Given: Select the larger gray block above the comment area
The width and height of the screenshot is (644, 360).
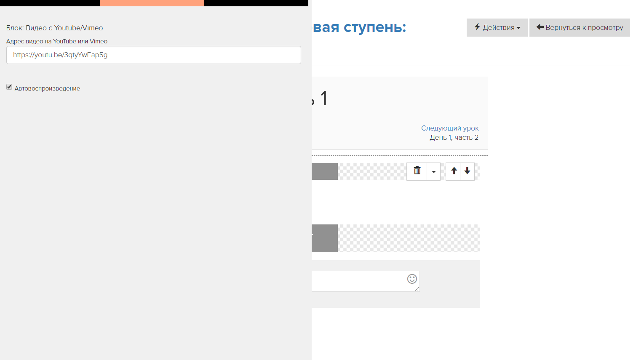Looking at the screenshot, I should [325, 238].
